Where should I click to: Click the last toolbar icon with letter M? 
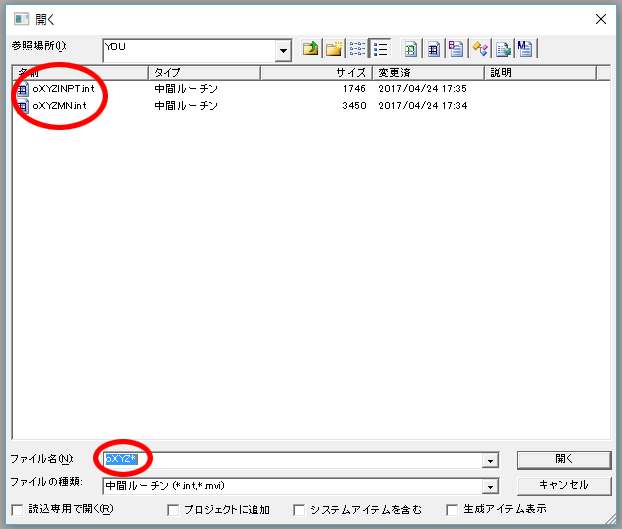click(x=525, y=49)
